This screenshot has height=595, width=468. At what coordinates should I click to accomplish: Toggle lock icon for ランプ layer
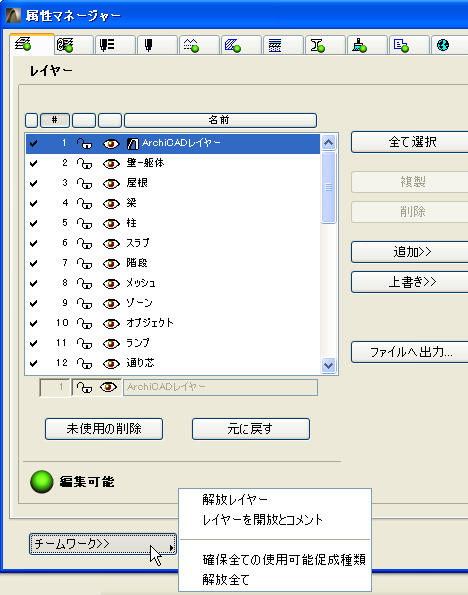click(84, 344)
